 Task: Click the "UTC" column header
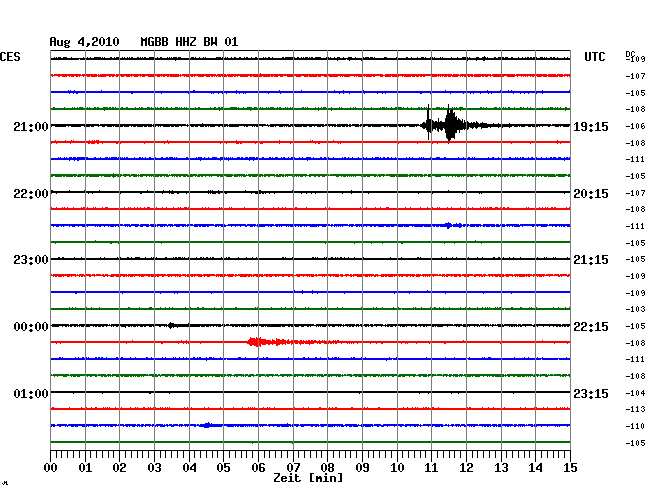pyautogui.click(x=594, y=57)
